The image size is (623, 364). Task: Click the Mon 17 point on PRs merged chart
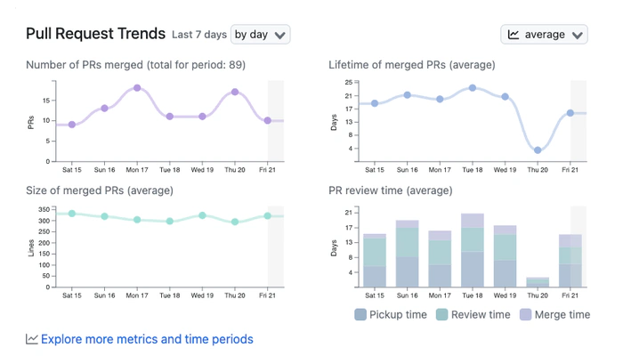click(137, 88)
